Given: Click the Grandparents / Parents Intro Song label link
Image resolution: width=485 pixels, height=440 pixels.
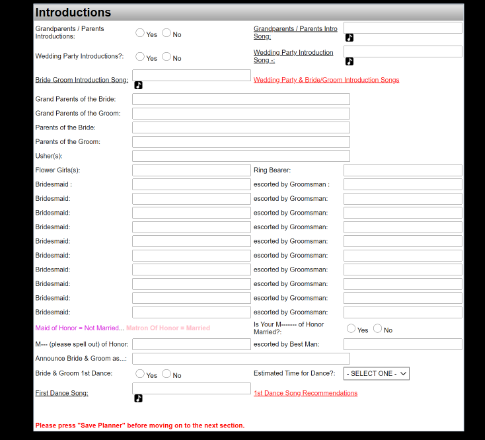Looking at the screenshot, I should coord(295,33).
